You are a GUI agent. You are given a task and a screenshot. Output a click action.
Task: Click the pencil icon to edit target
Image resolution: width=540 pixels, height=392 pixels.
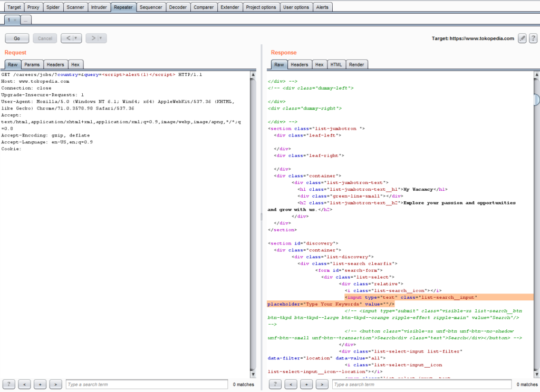(x=522, y=38)
